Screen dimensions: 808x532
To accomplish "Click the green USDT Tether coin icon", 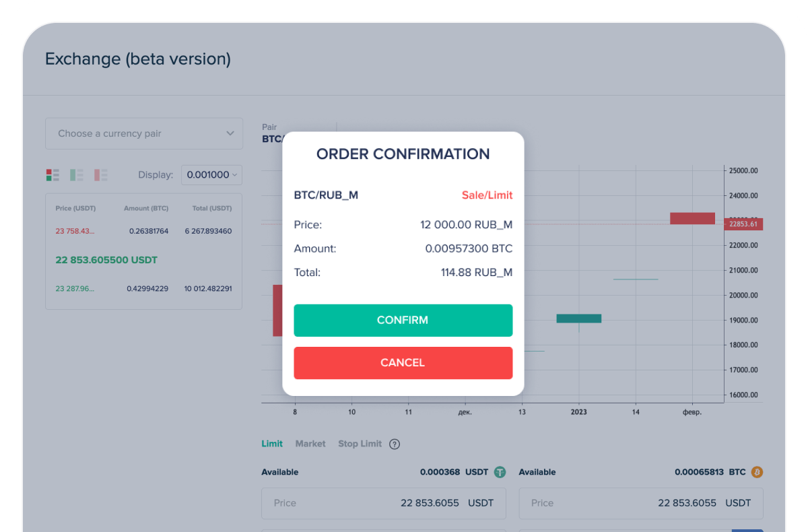I will [x=500, y=472].
